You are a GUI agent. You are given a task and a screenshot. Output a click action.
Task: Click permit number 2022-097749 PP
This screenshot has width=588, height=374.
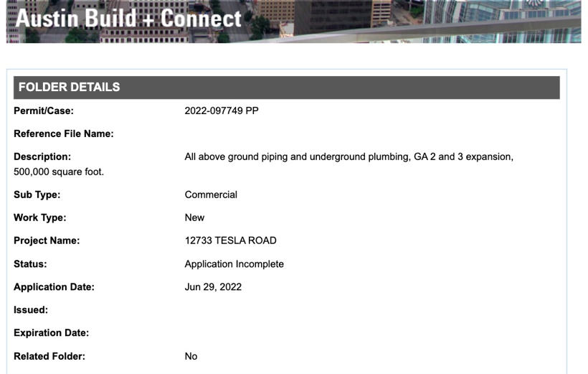(222, 111)
